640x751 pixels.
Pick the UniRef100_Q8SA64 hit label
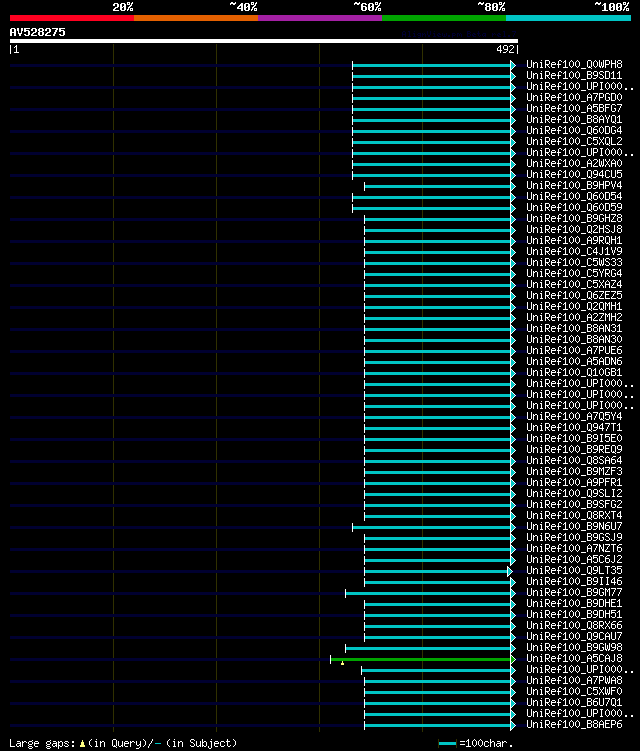(574, 461)
